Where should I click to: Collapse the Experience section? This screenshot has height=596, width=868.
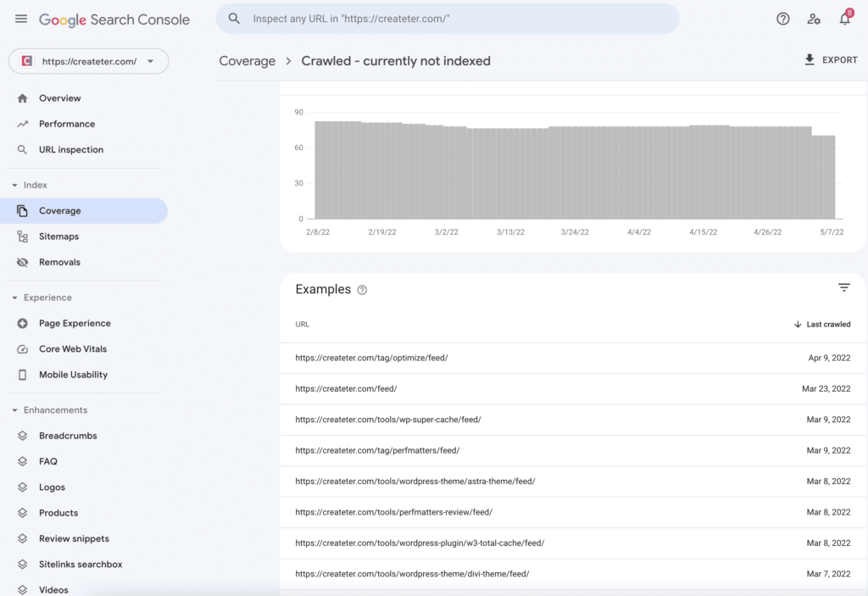click(15, 298)
